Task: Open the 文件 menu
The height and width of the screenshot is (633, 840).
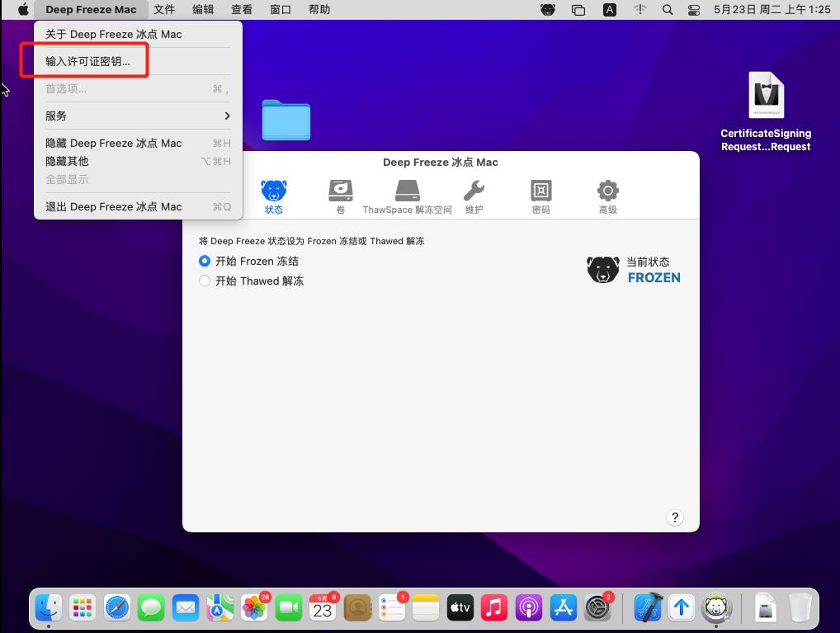Action: [x=164, y=10]
